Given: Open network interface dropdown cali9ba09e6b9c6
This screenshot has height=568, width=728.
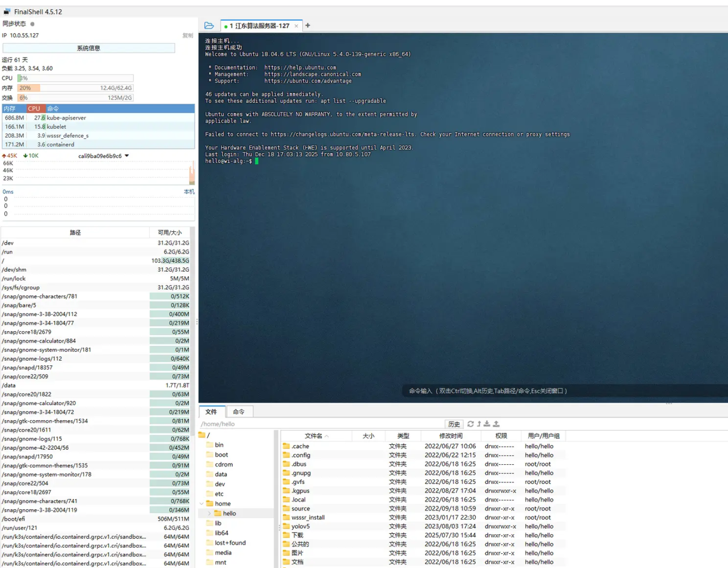Looking at the screenshot, I should [x=104, y=156].
